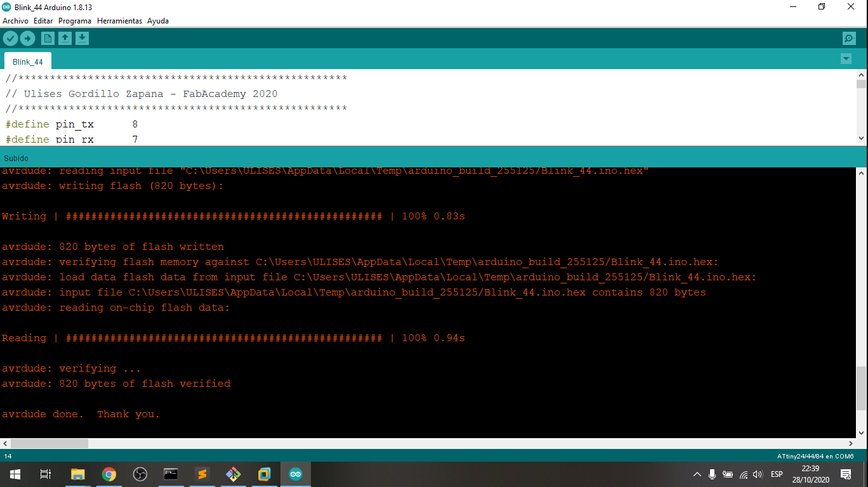Open the tab options dropdown arrow
This screenshot has height=487, width=868.
coord(846,59)
